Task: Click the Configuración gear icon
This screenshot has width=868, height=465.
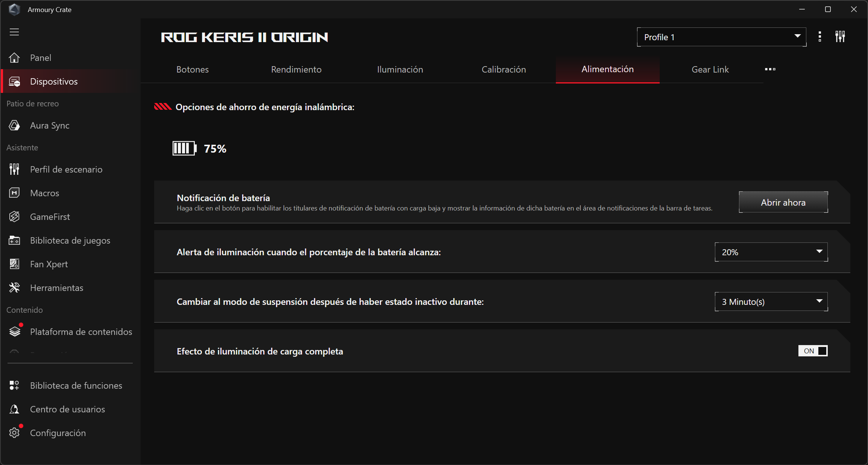Action: [14, 433]
